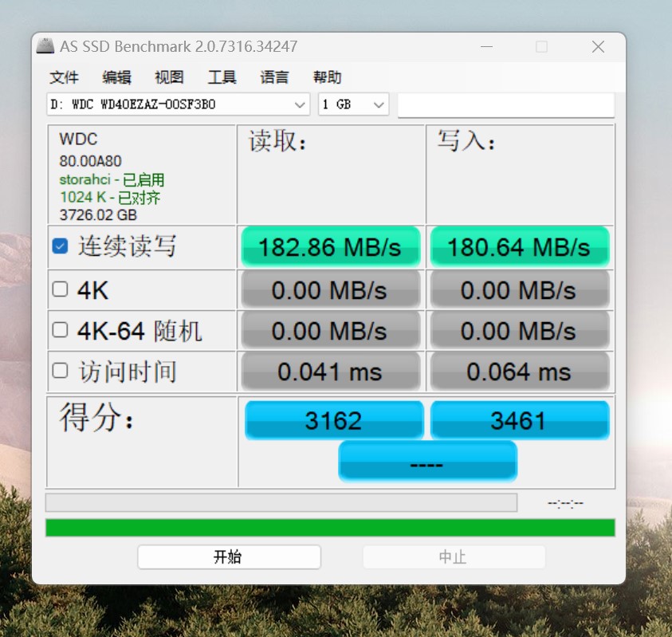Click the write score 3461
This screenshot has width=672, height=637.
520,420
